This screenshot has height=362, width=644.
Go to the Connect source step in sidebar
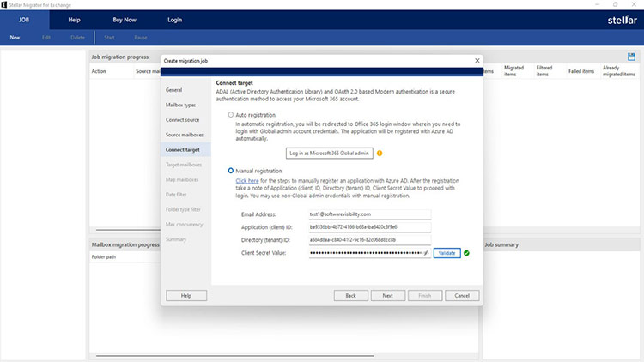[183, 119]
